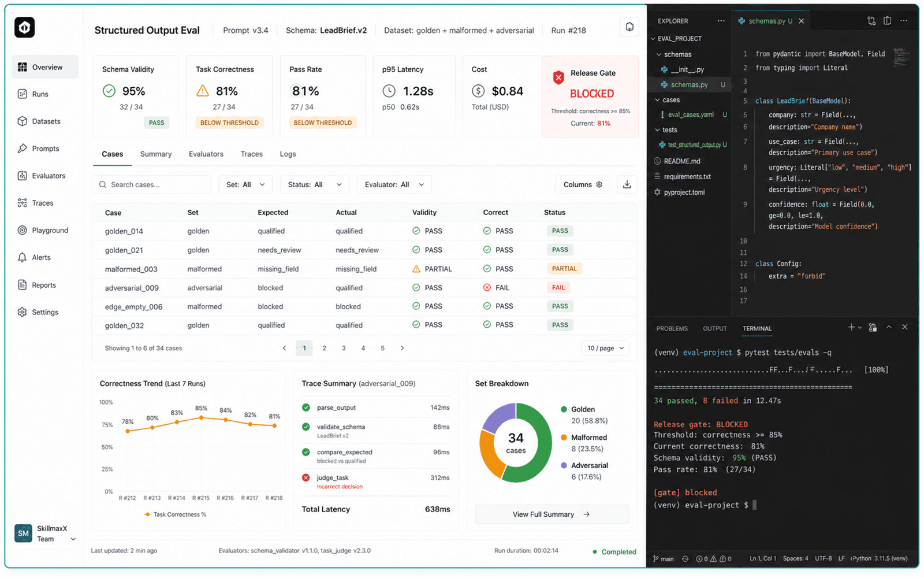The height and width of the screenshot is (578, 924).
Task: Switch to the Summary tab
Action: [x=156, y=154]
